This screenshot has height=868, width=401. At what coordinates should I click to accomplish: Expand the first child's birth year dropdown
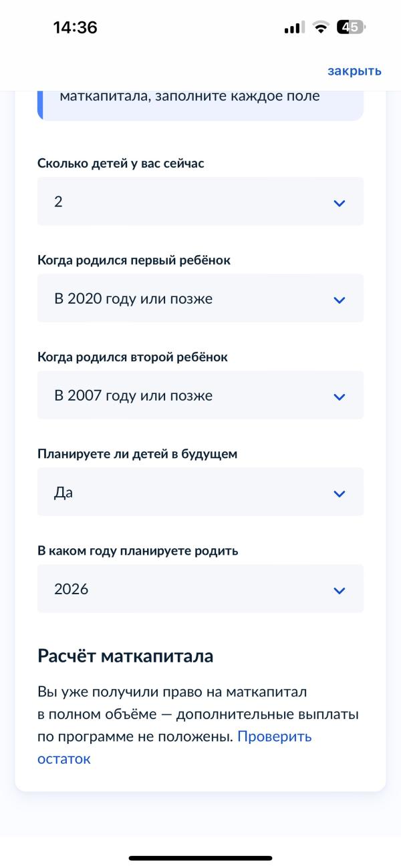point(200,298)
